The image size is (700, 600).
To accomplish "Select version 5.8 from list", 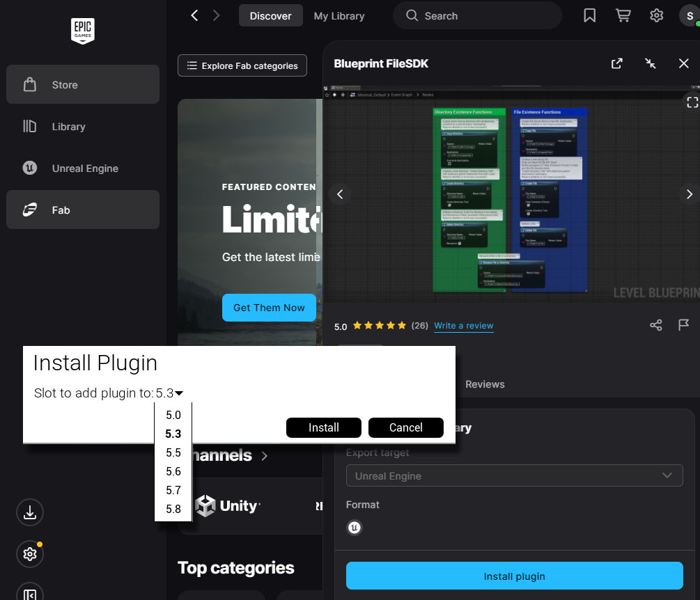I will [x=173, y=509].
